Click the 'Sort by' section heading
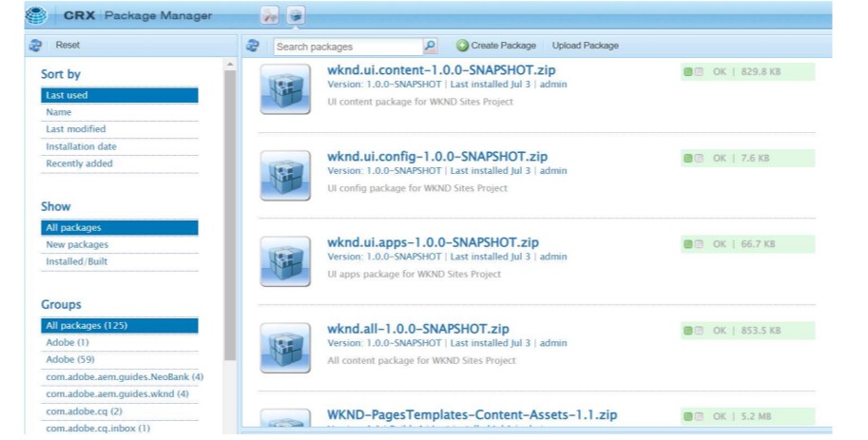The image size is (868, 440). pyautogui.click(x=61, y=74)
